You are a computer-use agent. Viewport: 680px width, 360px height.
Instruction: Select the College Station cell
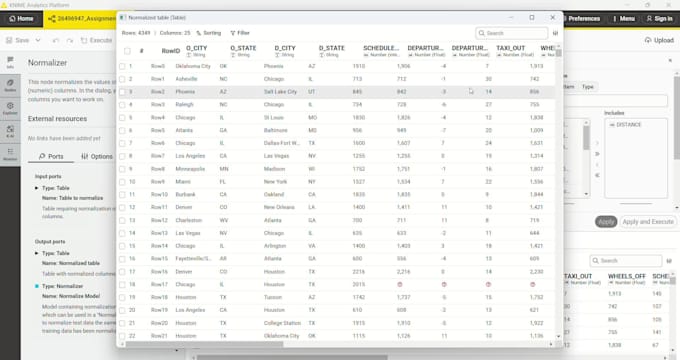click(282, 323)
